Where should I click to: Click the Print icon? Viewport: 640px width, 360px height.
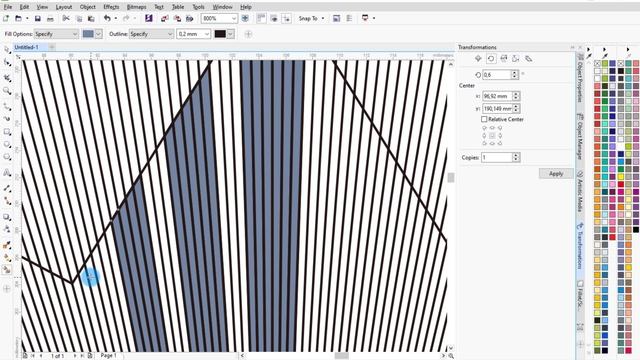50,18
